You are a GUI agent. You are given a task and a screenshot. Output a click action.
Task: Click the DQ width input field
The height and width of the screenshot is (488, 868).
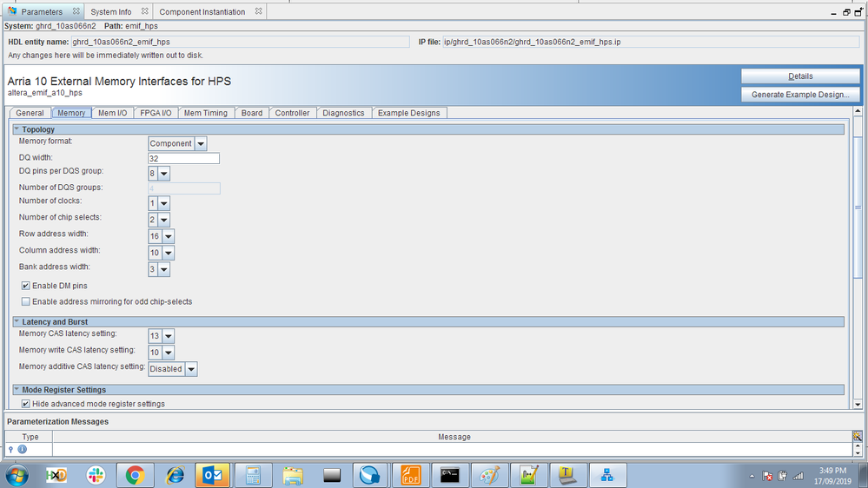(184, 158)
